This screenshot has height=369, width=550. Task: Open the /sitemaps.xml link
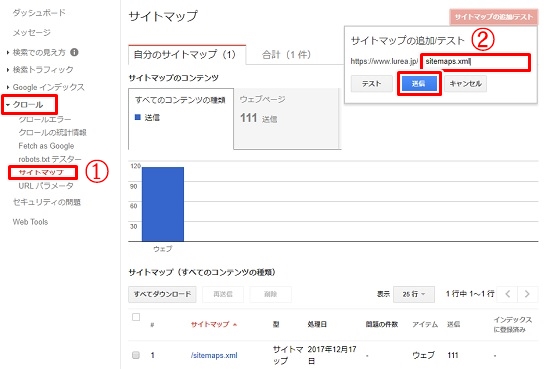pos(214,355)
